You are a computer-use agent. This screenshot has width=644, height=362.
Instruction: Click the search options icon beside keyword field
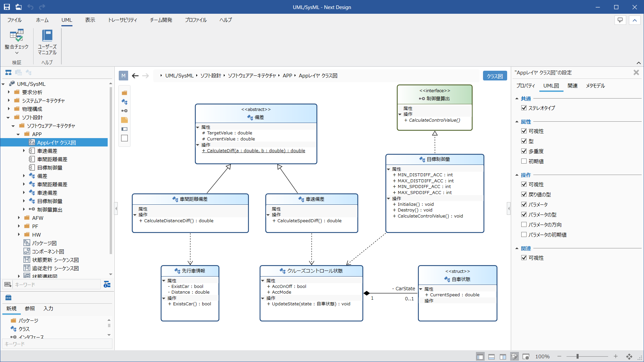pos(107,285)
